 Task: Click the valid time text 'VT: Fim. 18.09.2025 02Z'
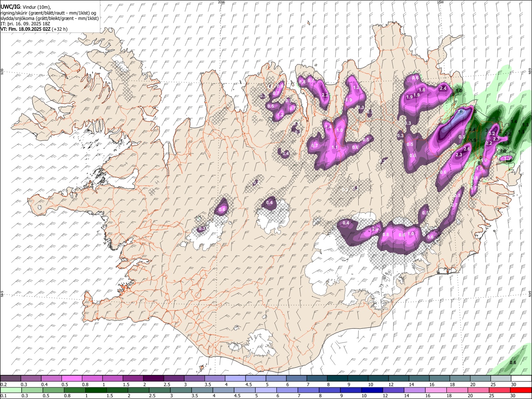click(25, 29)
